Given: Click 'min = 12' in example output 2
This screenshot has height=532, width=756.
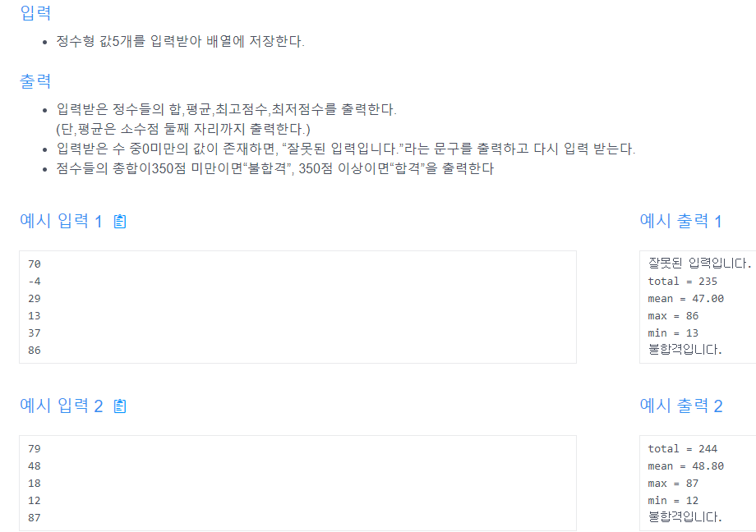Looking at the screenshot, I should [x=673, y=501].
